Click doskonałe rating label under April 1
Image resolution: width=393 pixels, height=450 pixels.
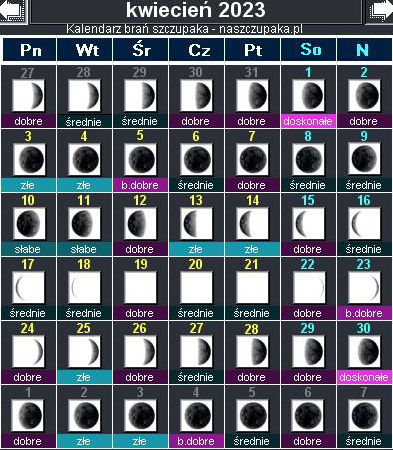[308, 121]
